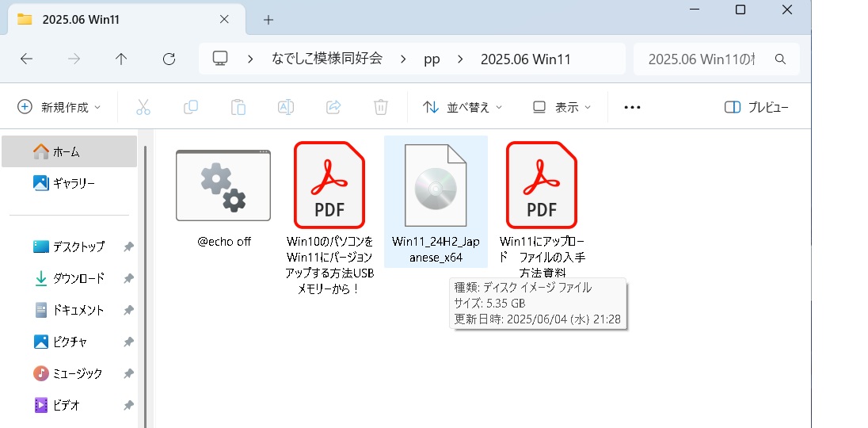Minimize the File Explorer window
This screenshot has width=868, height=428.
click(695, 10)
